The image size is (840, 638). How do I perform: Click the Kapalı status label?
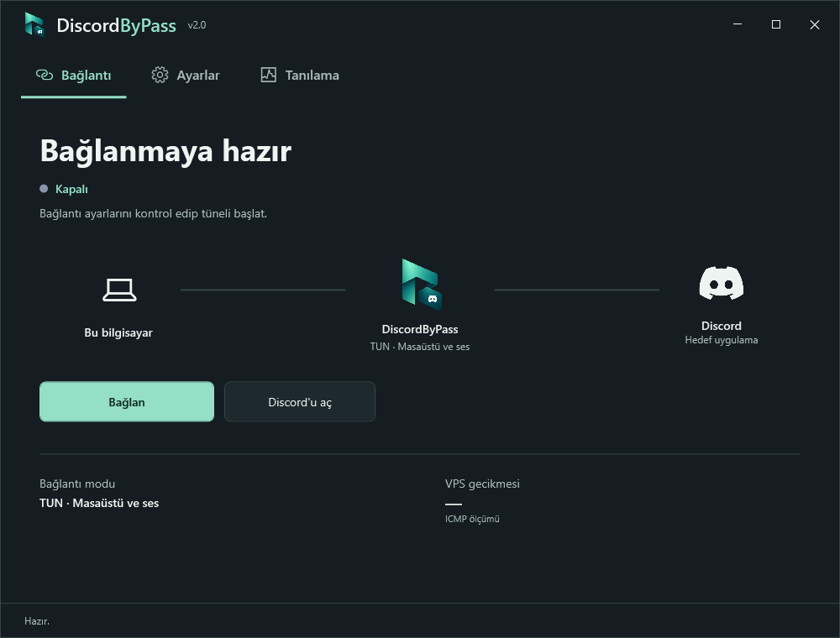click(71, 190)
